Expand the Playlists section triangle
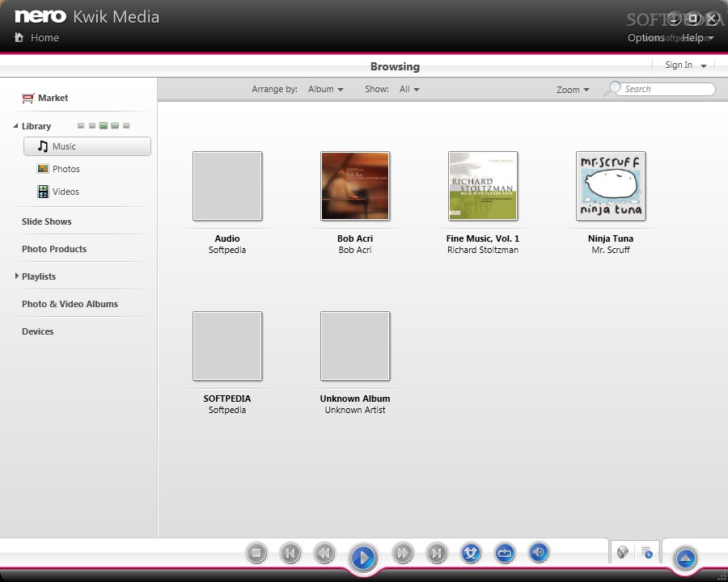This screenshot has width=728, height=582. click(x=17, y=276)
